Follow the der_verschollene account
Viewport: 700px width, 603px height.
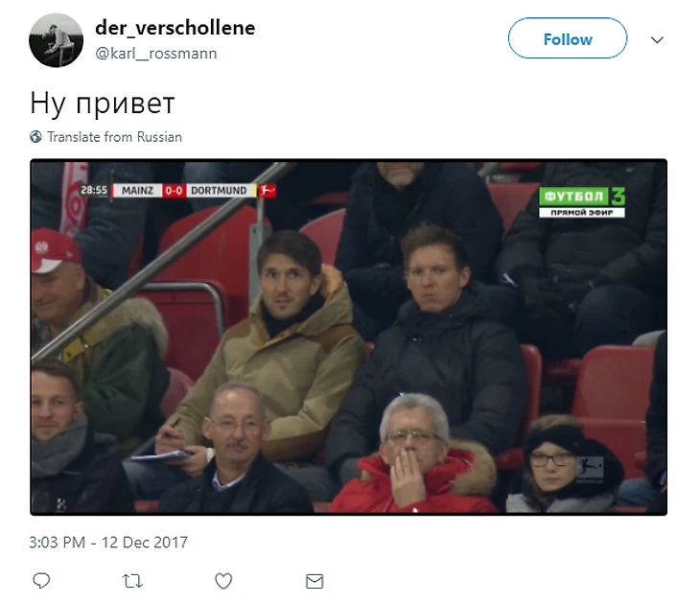[568, 38]
